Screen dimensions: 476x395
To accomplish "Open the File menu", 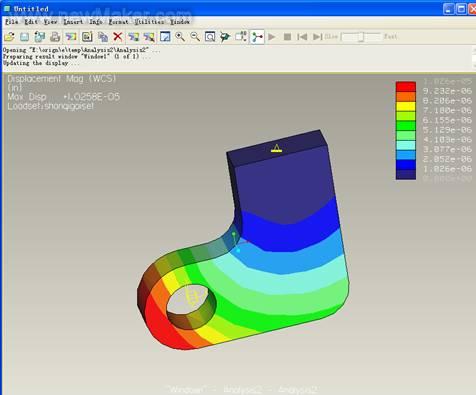I will tap(12, 22).
